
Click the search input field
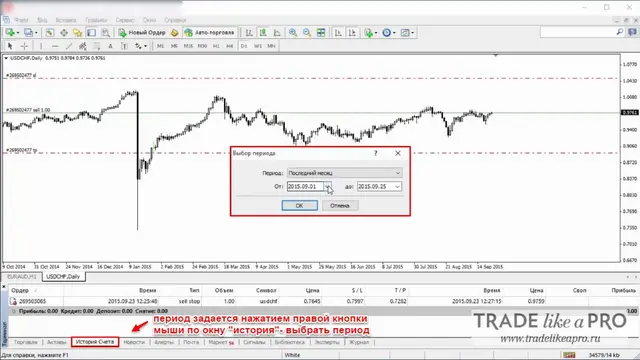coord(579,32)
